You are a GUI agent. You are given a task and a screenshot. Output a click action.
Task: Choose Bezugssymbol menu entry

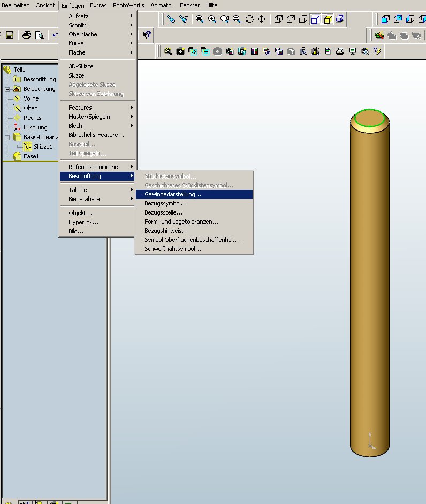point(194,203)
